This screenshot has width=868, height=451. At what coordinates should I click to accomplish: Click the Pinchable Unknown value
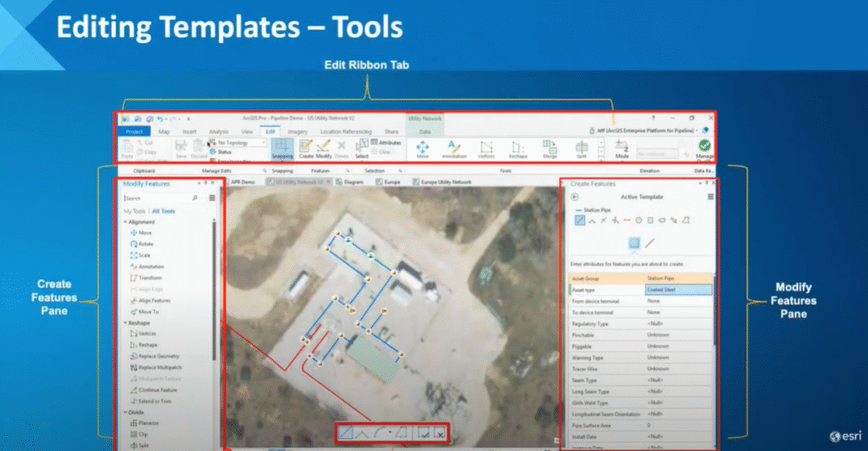pyautogui.click(x=658, y=336)
